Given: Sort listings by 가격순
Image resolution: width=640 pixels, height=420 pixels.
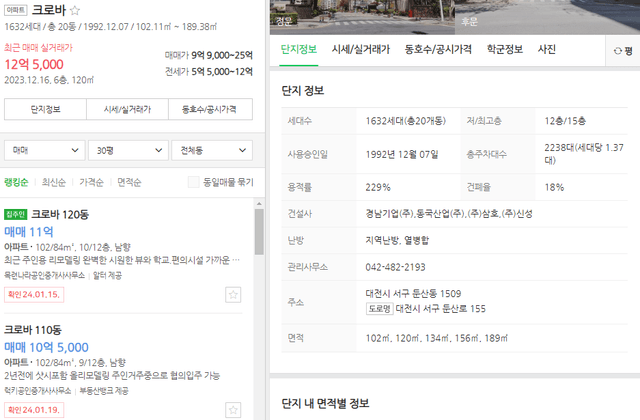Looking at the screenshot, I should (x=91, y=182).
